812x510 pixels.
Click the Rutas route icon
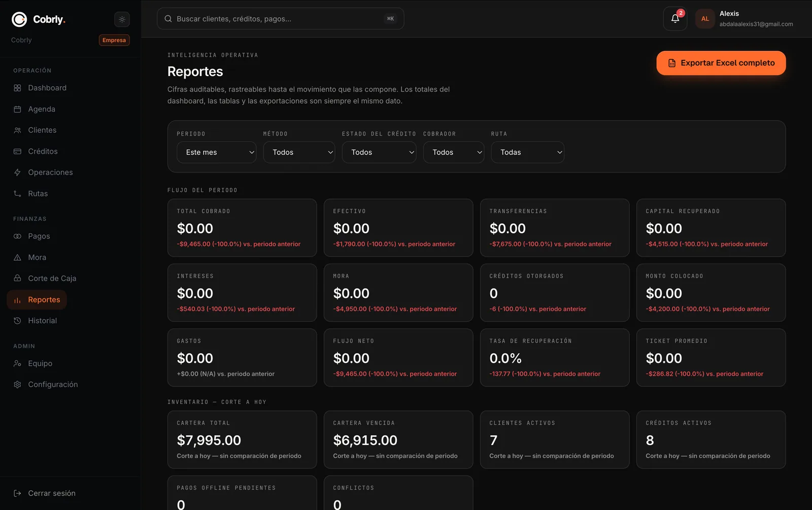(17, 194)
